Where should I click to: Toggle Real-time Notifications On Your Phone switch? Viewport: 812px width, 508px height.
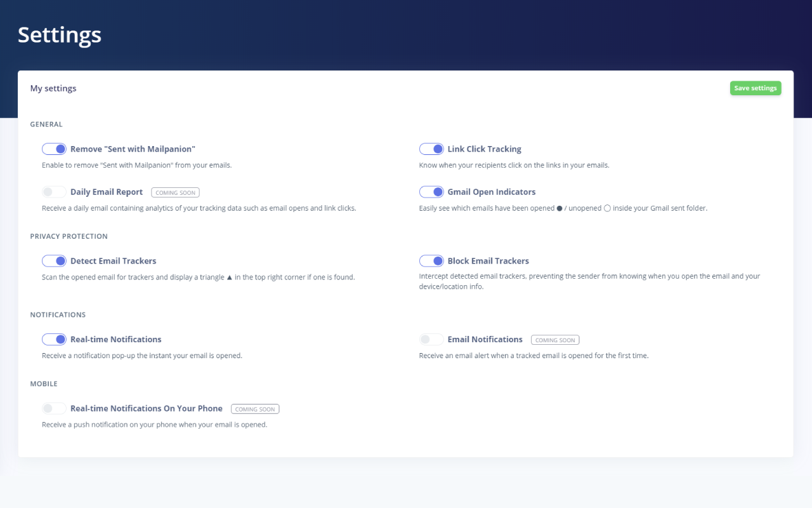[54, 408]
